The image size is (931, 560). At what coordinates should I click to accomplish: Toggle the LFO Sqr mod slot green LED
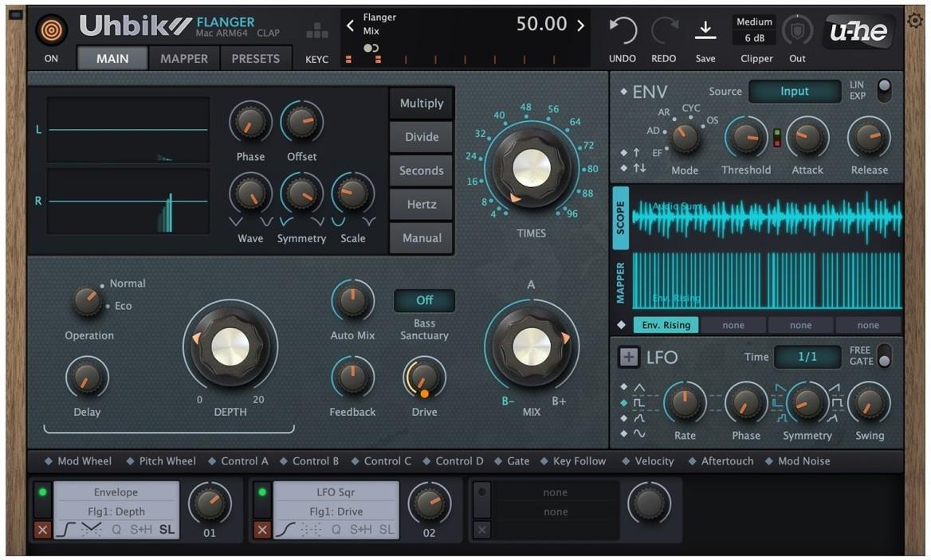tap(261, 492)
